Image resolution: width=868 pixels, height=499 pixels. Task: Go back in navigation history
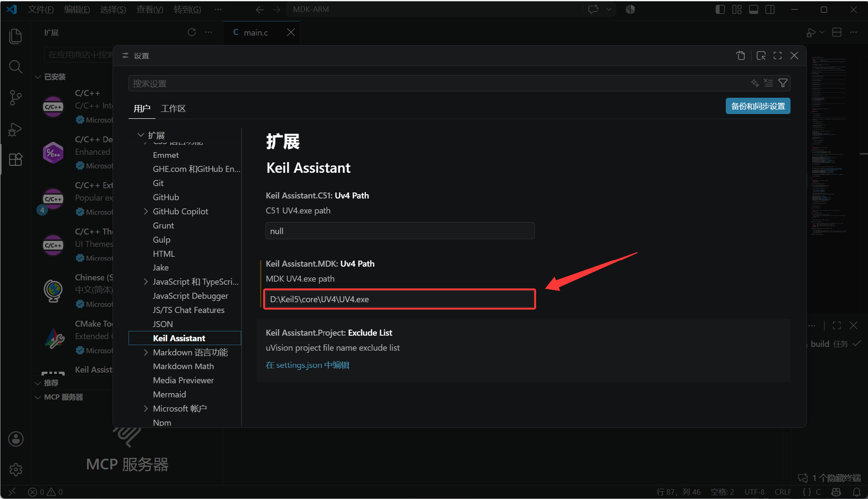coord(260,9)
